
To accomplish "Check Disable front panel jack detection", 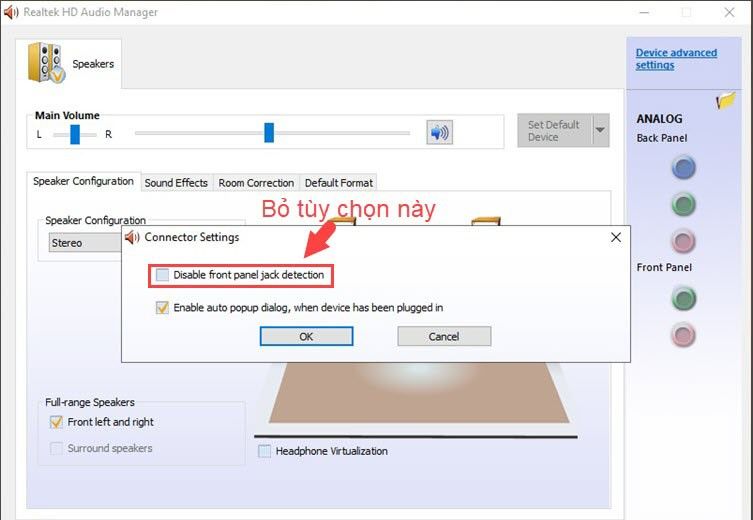I will (163, 275).
